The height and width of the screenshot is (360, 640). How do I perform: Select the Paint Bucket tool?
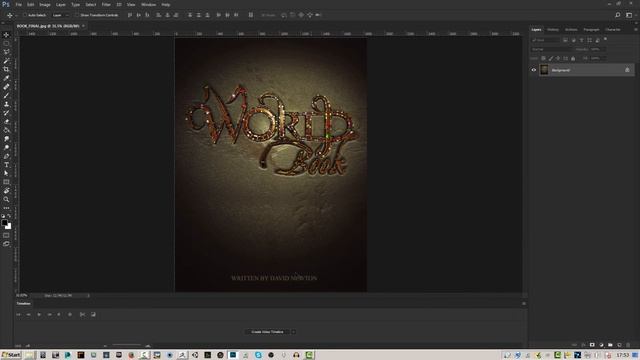pyautogui.click(x=6, y=130)
